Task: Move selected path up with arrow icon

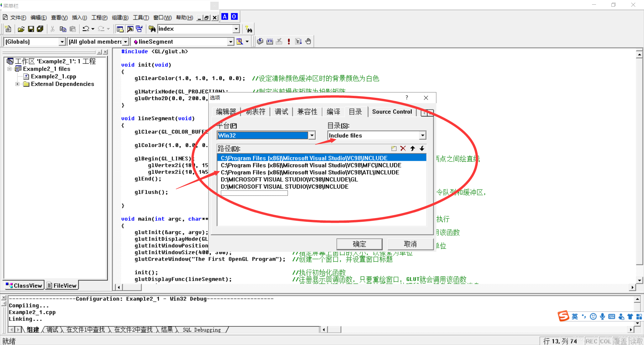Action: [413, 148]
